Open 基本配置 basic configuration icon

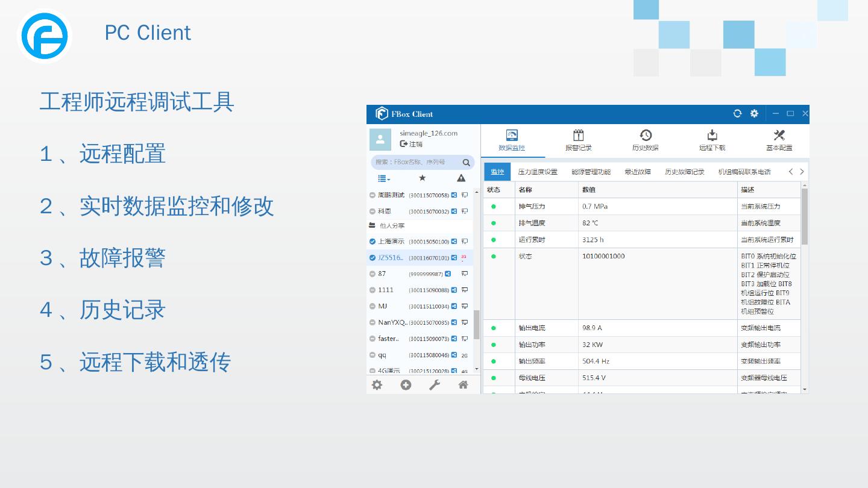click(x=779, y=136)
